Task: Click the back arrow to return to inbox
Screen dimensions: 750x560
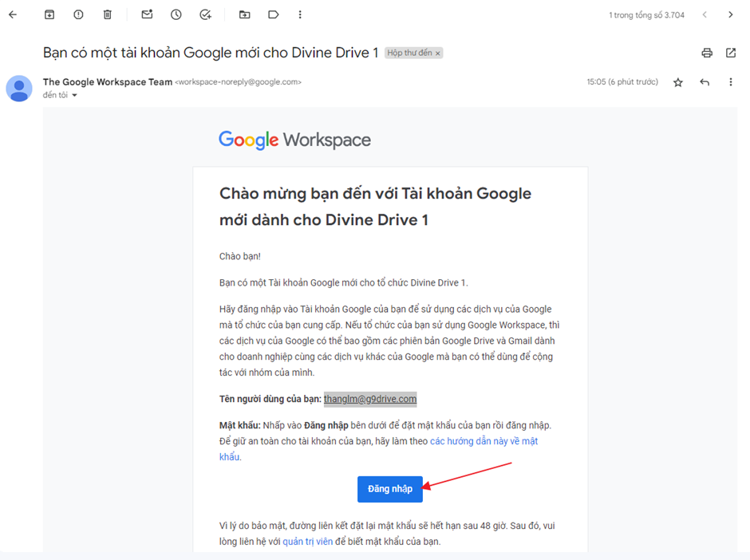Action: click(12, 14)
